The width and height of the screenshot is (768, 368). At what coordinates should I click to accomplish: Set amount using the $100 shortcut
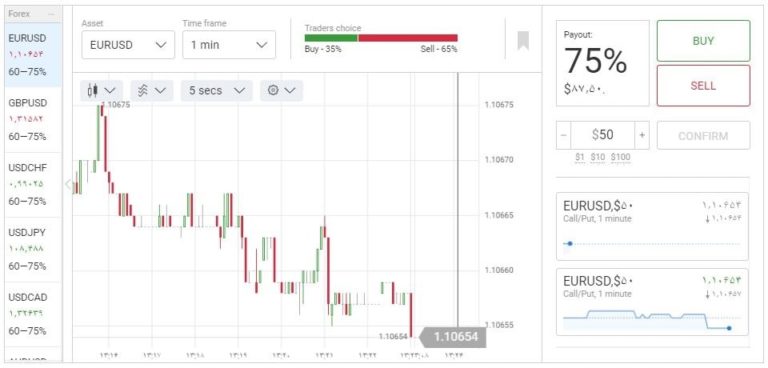620,157
